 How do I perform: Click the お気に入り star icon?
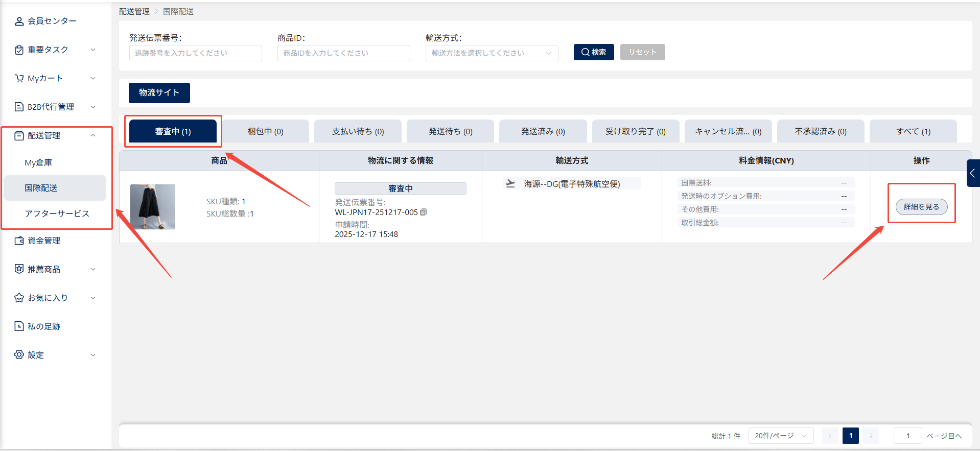[x=19, y=298]
